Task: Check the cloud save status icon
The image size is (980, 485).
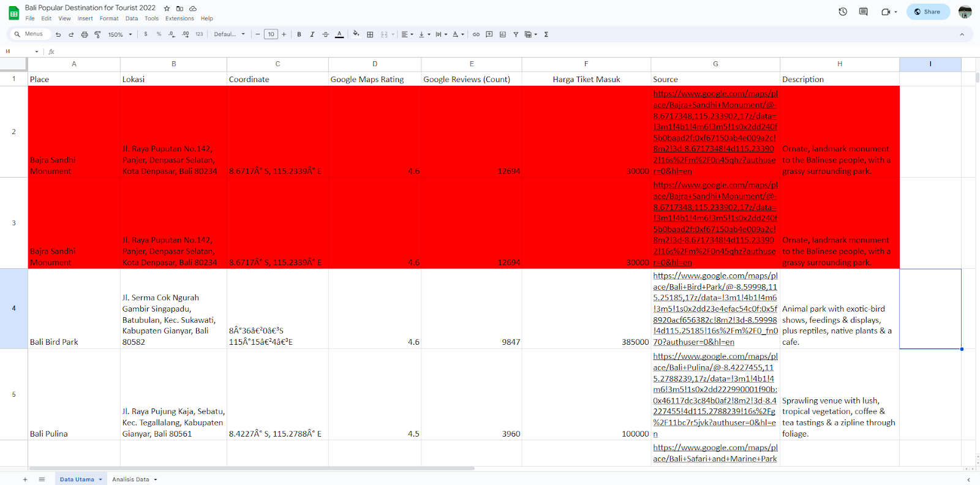Action: pos(193,9)
